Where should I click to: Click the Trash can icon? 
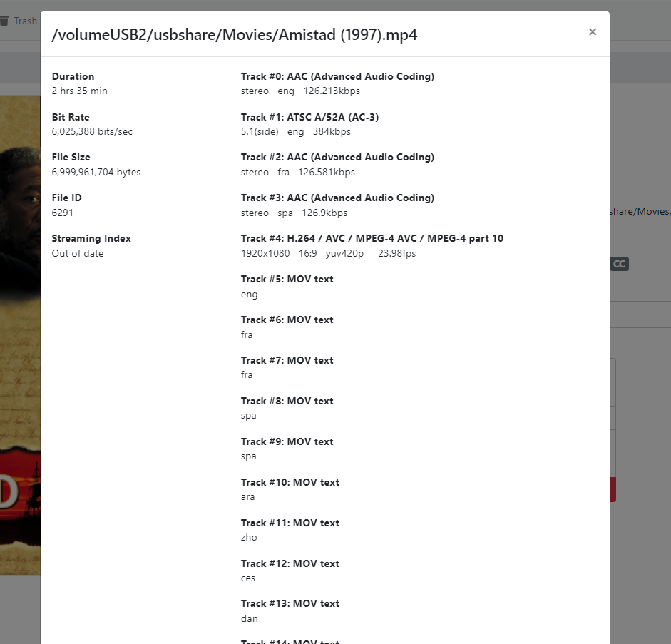pyautogui.click(x=5, y=21)
